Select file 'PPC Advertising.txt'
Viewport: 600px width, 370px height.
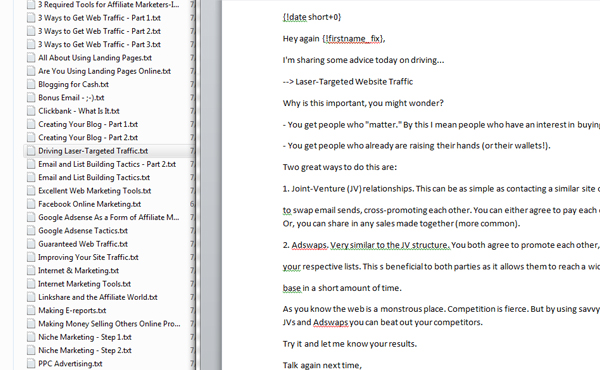(x=70, y=363)
